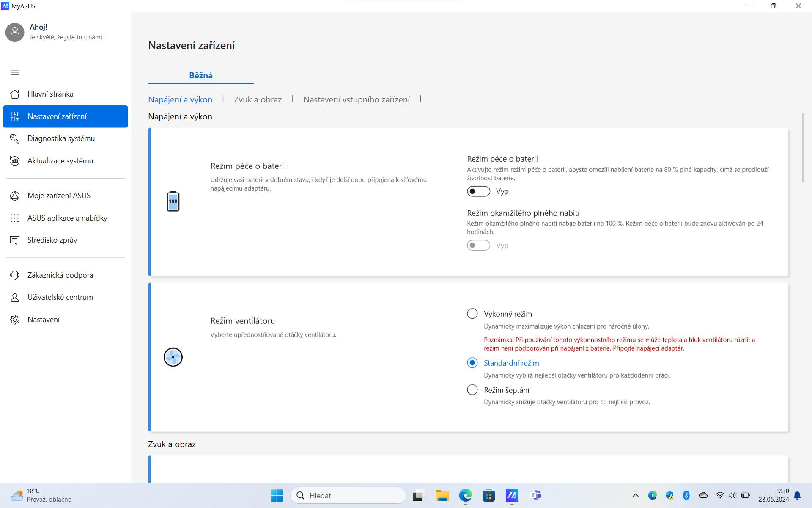Click the fan mode icon
This screenshot has width=812, height=508.
pyautogui.click(x=173, y=357)
